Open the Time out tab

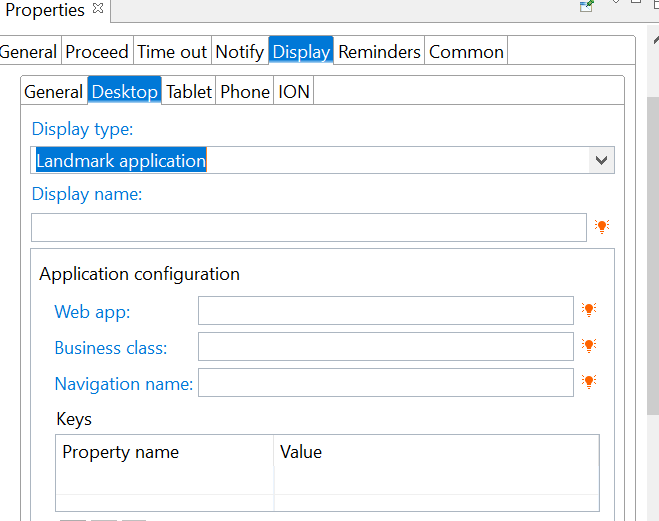pos(172,52)
